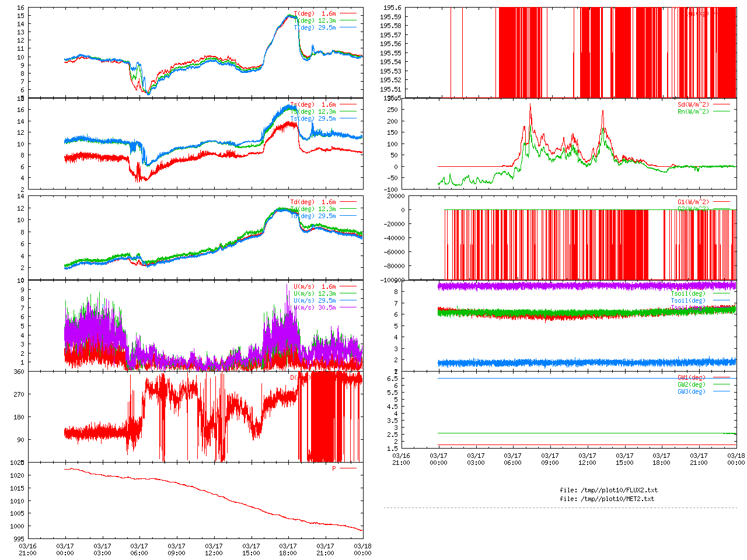This screenshot has height=560, width=747.
Task: Select the "1005" pressure axis value
Action: coord(17,514)
